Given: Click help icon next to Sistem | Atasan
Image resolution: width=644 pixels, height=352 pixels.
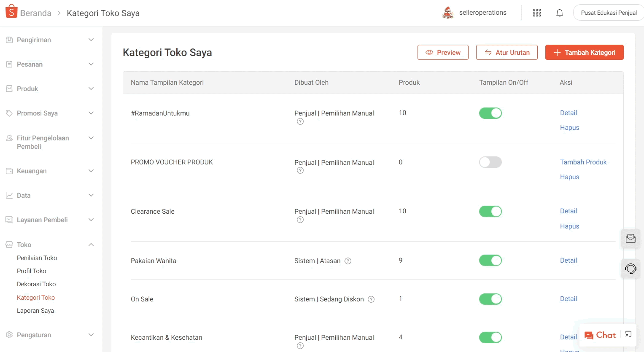Looking at the screenshot, I should tap(348, 261).
